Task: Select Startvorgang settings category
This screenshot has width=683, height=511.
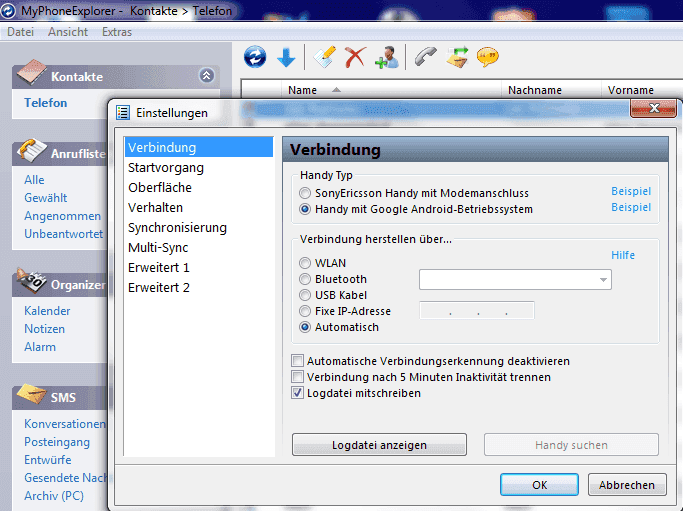Action: click(x=199, y=167)
